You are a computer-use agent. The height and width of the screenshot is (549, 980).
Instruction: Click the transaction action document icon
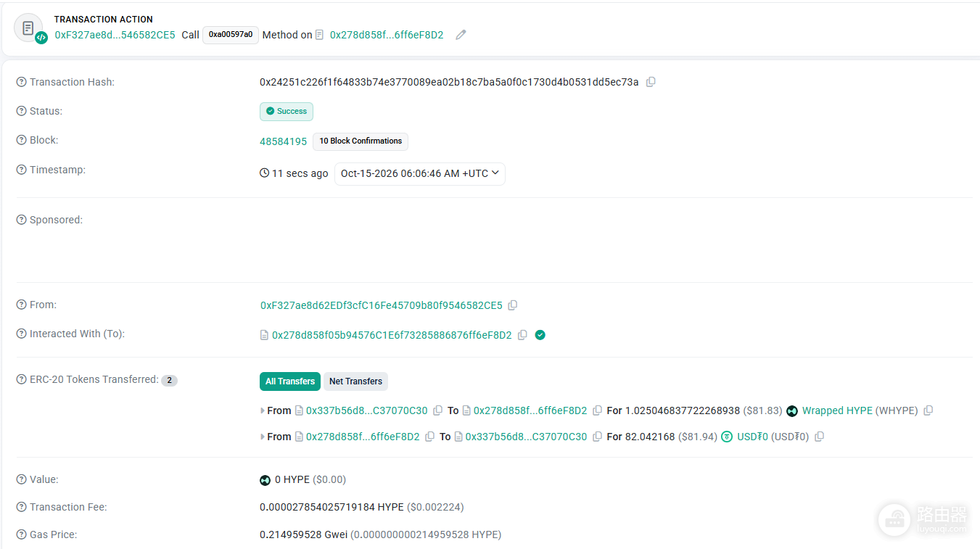click(28, 28)
